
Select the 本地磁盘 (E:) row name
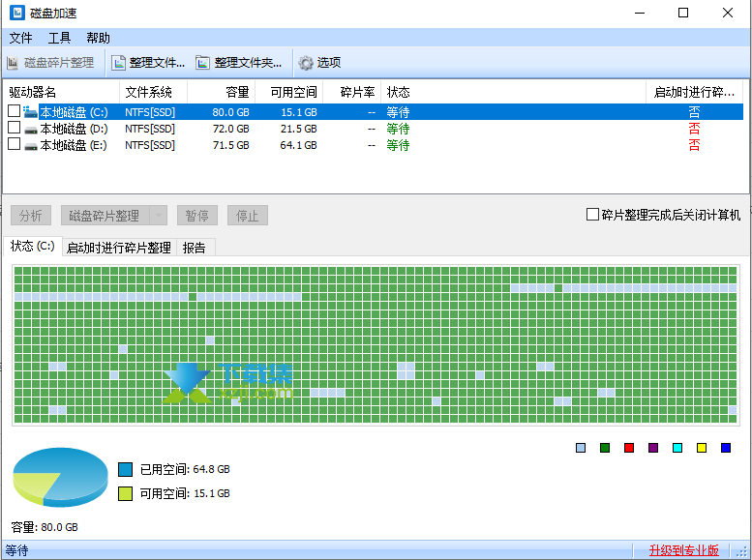tap(74, 145)
